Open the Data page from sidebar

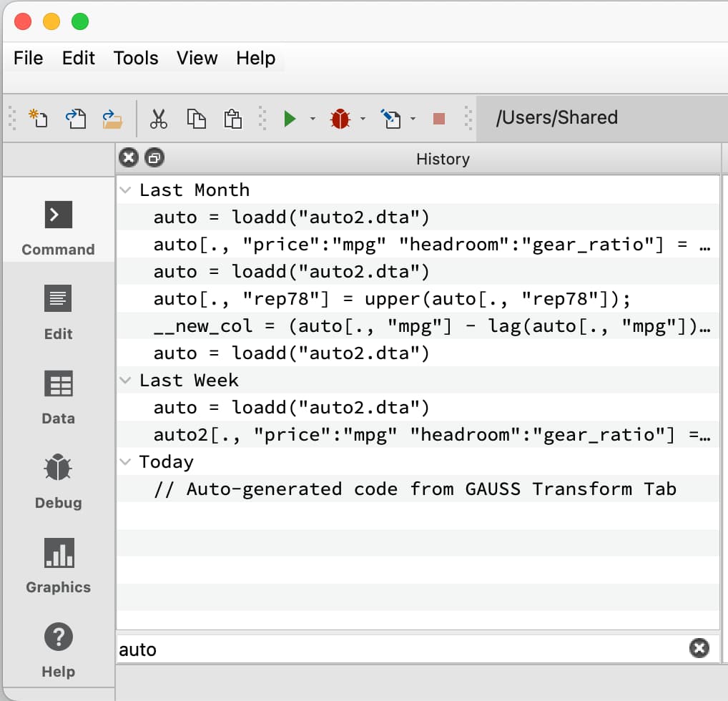(x=58, y=396)
